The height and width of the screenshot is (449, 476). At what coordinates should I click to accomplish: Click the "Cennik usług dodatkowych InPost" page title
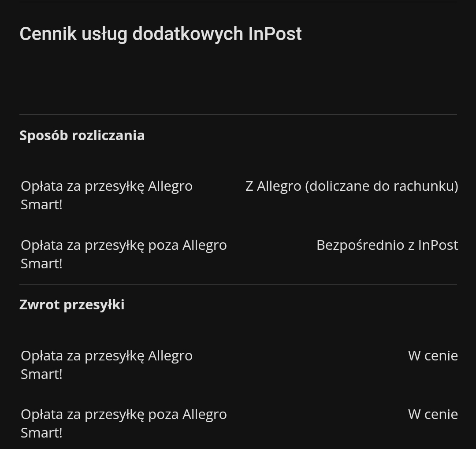[x=160, y=34]
